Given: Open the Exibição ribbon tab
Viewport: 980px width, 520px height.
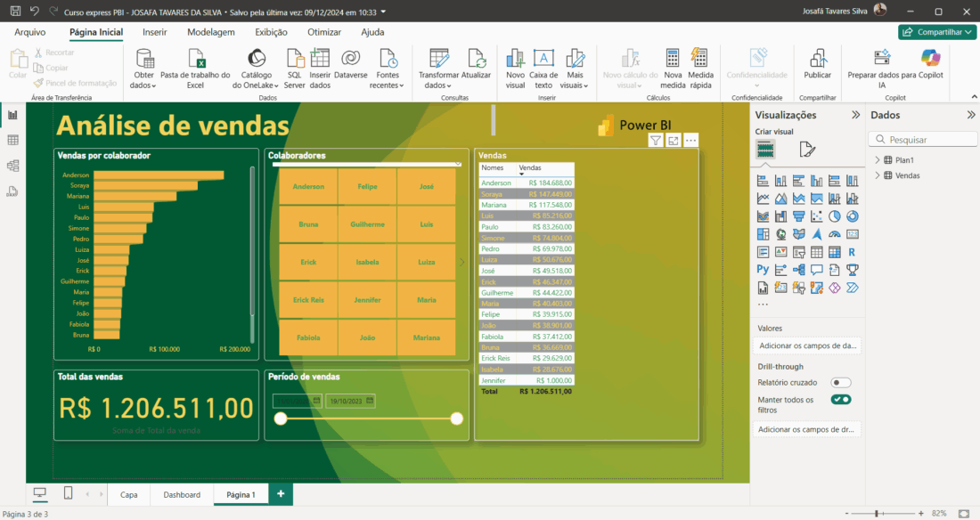Looking at the screenshot, I should coord(271,32).
